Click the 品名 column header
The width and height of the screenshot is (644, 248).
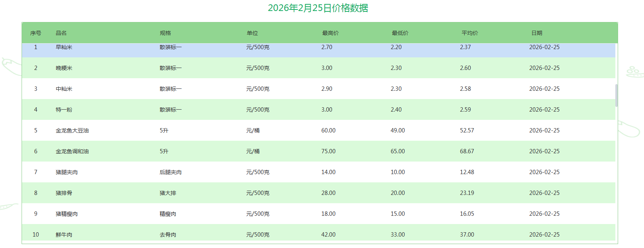(61, 33)
